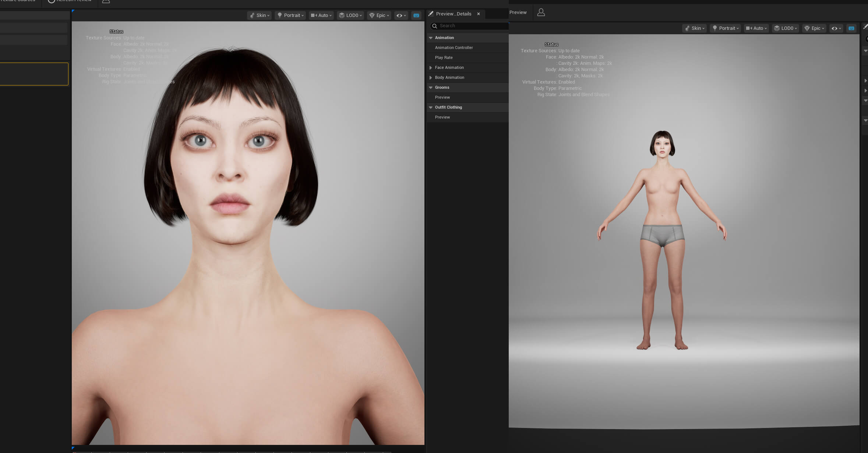Image resolution: width=868 pixels, height=453 pixels.
Task: Collapse the Animation section
Action: click(x=431, y=38)
